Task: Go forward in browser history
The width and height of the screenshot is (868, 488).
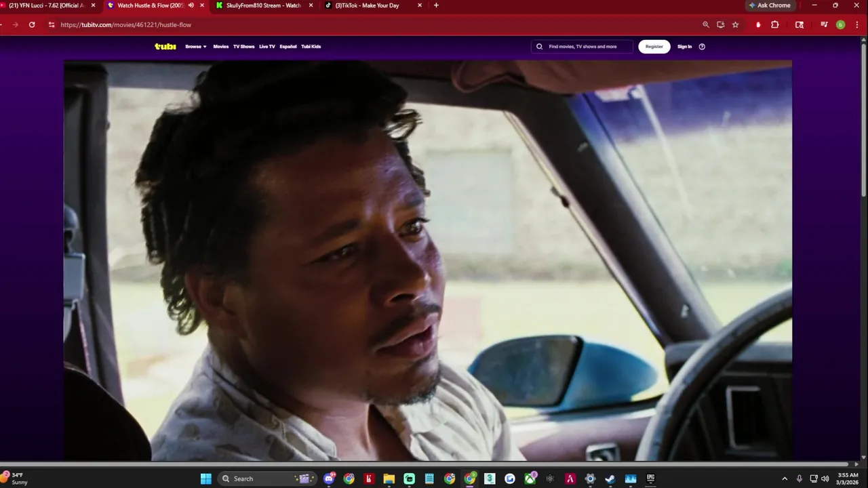Action: coord(15,24)
